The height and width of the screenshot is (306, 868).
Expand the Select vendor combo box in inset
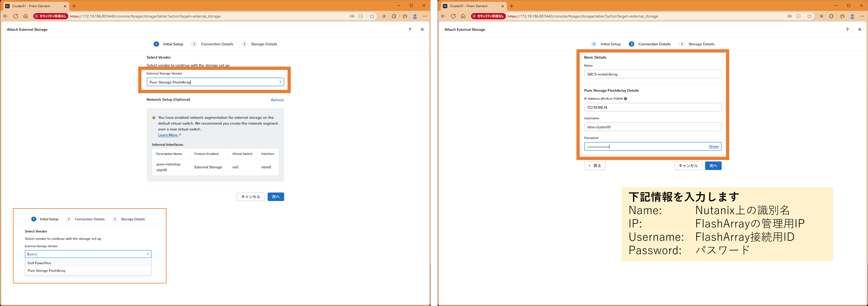coord(88,254)
